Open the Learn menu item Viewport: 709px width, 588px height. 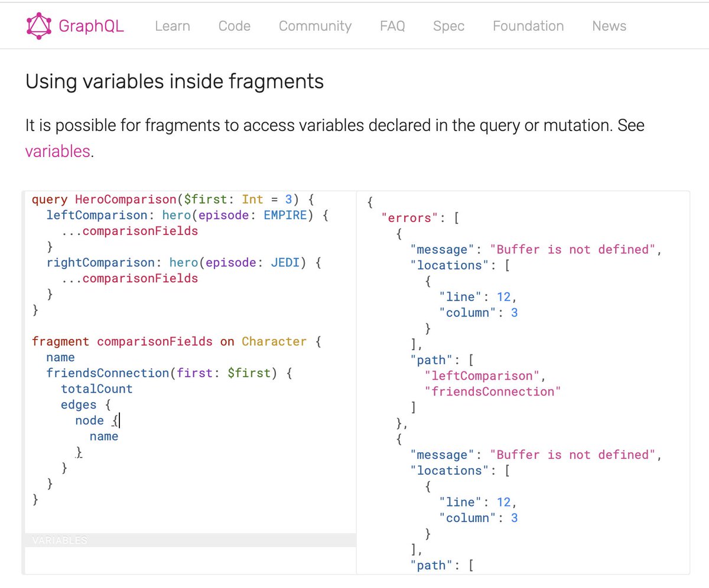pos(173,26)
